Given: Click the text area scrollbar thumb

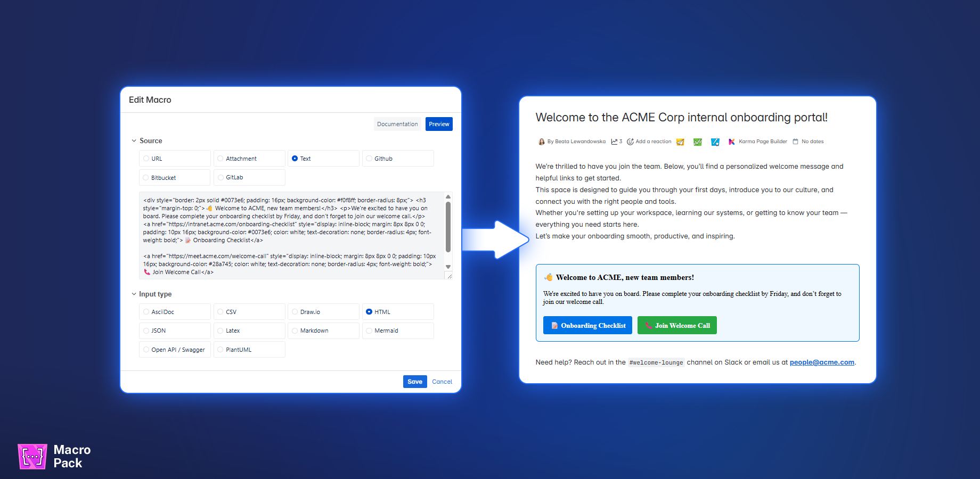Looking at the screenshot, I should 448,226.
